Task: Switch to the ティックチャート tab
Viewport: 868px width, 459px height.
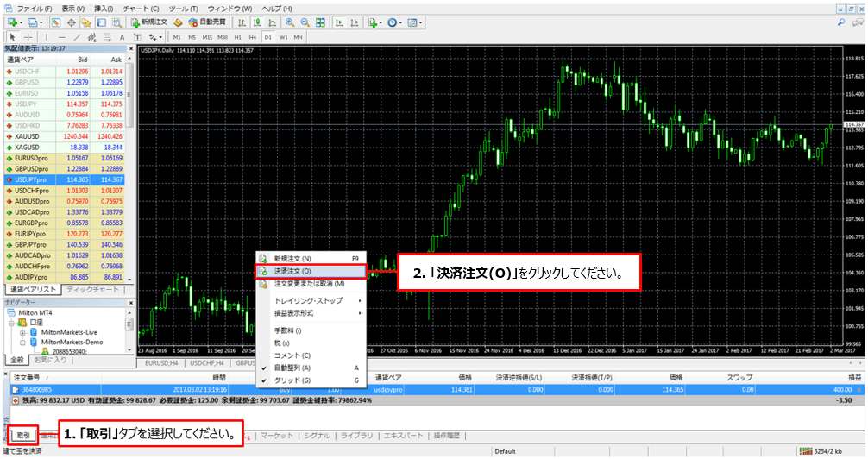Action: tap(93, 290)
